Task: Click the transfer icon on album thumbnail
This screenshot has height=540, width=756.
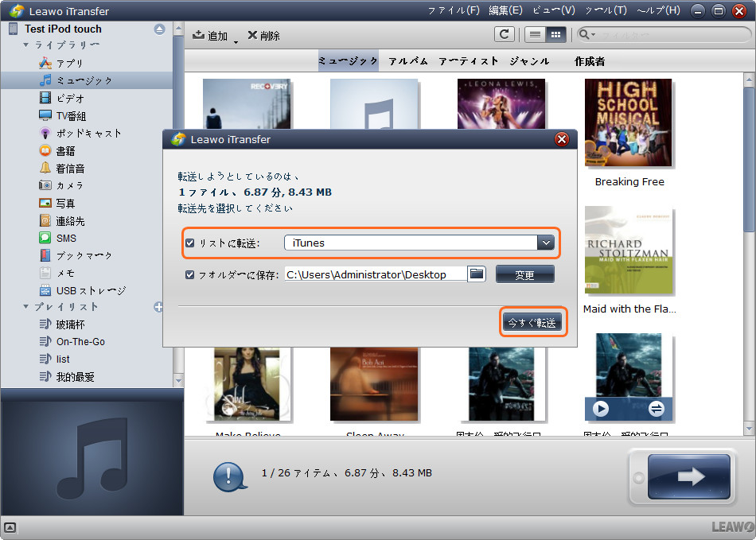Action: (x=656, y=409)
